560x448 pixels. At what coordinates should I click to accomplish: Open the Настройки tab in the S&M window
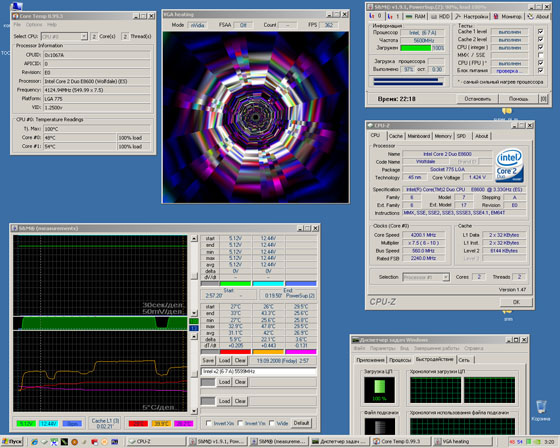click(x=471, y=16)
